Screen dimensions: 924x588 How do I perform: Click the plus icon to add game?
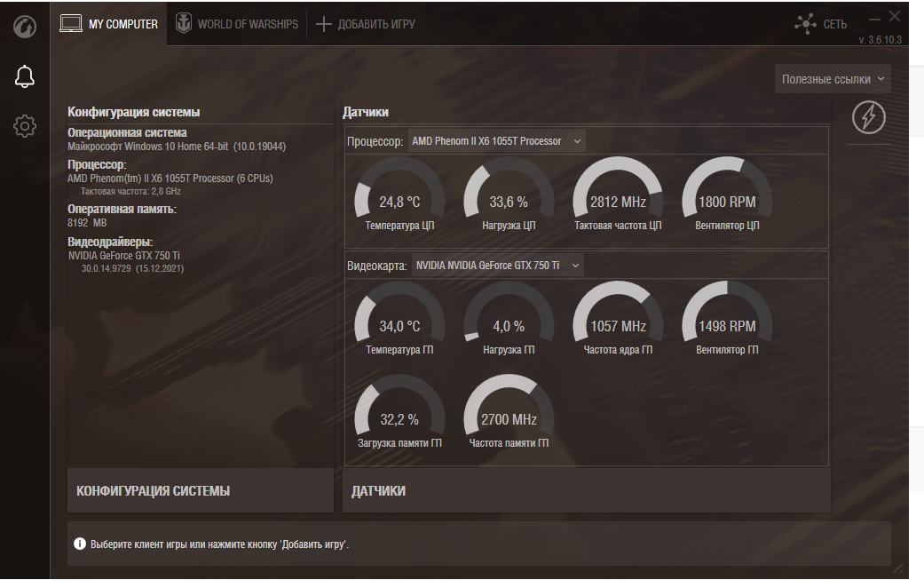(x=323, y=24)
